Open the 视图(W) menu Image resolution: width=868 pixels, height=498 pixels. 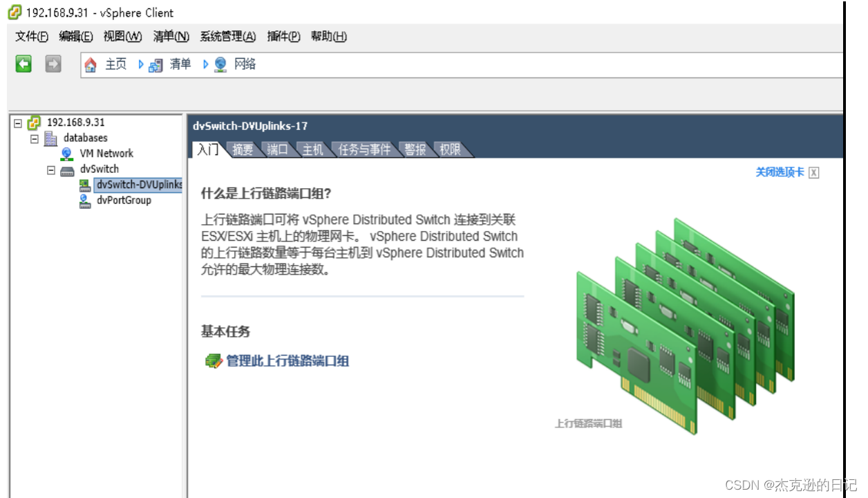(123, 37)
